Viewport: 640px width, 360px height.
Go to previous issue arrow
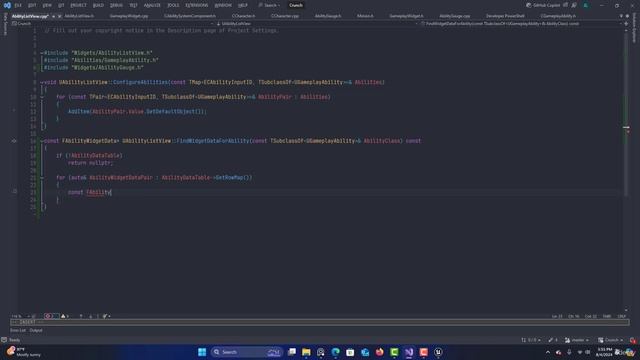[81, 316]
